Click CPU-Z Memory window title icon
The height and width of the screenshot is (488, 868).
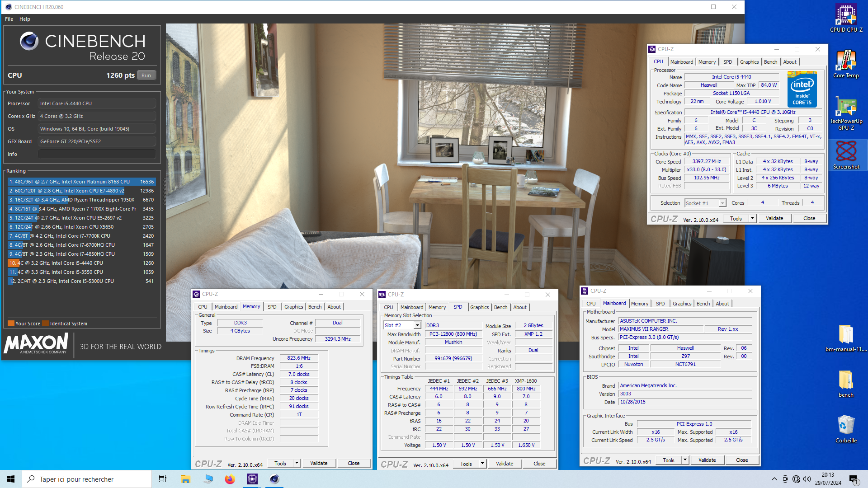click(196, 294)
